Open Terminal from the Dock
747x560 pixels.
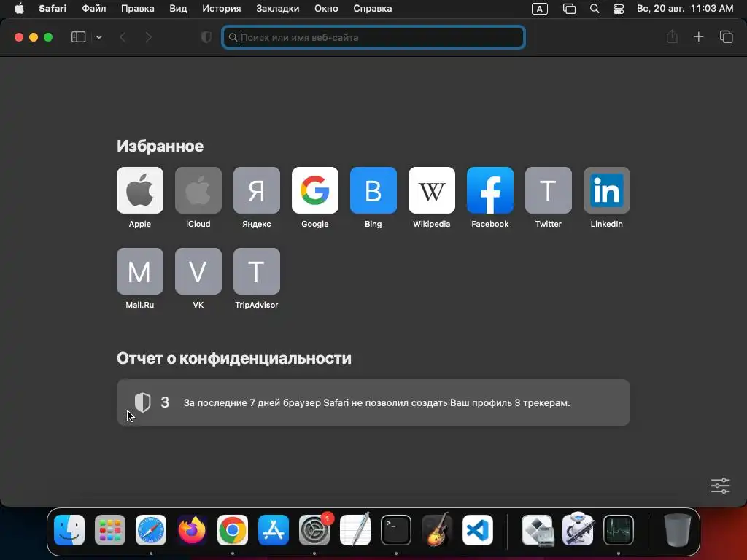(x=396, y=529)
